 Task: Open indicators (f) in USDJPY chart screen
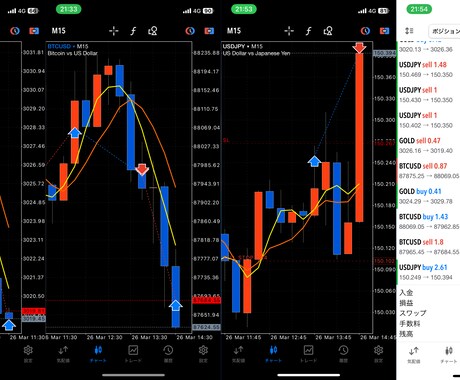308,31
